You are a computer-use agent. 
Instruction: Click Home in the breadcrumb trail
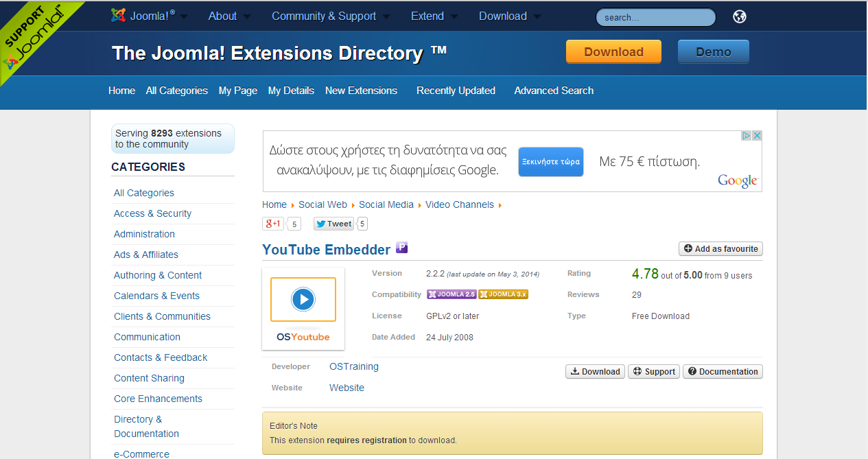coord(274,204)
